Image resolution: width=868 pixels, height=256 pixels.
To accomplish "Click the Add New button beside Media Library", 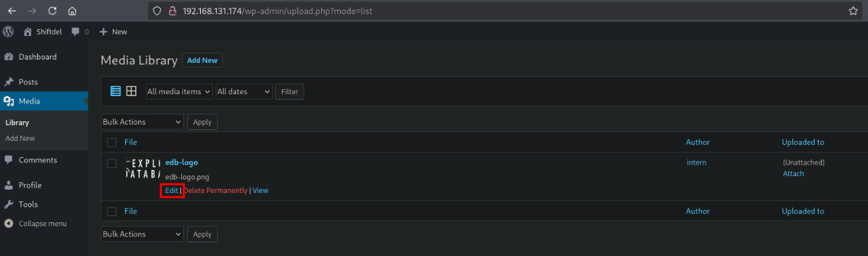I will click(x=202, y=60).
